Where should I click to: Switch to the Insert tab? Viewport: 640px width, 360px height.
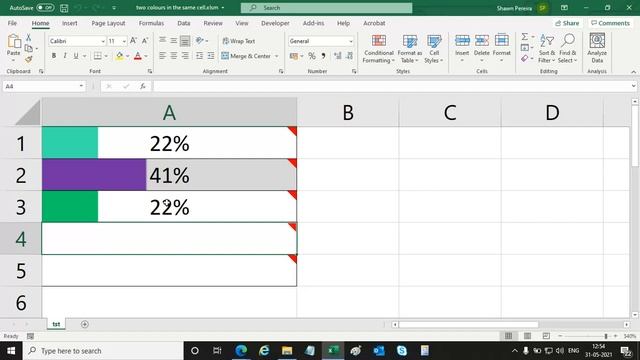pos(69,23)
